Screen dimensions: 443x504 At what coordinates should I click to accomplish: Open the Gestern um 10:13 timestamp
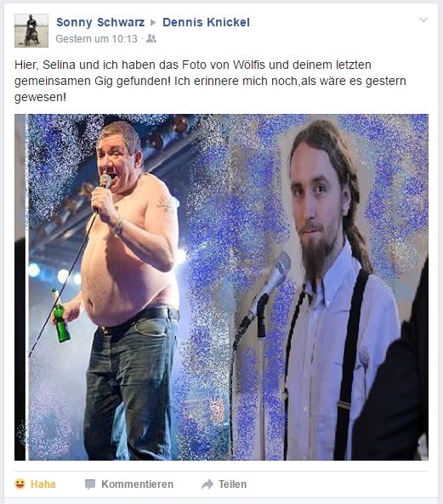(96, 39)
